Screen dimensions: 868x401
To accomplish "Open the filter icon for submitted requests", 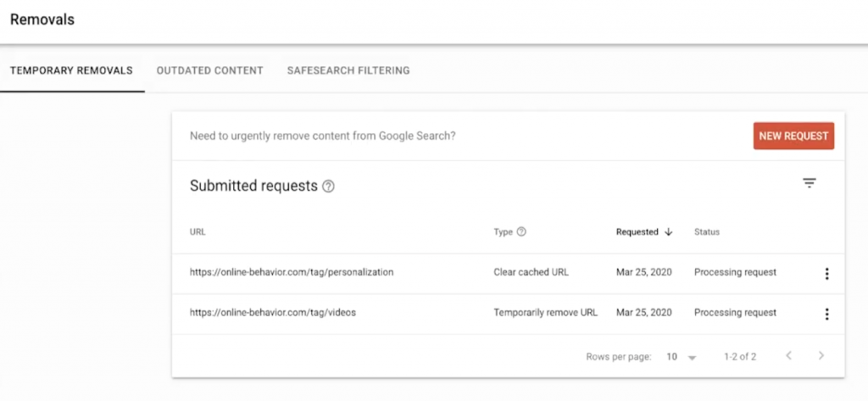I will point(809,183).
